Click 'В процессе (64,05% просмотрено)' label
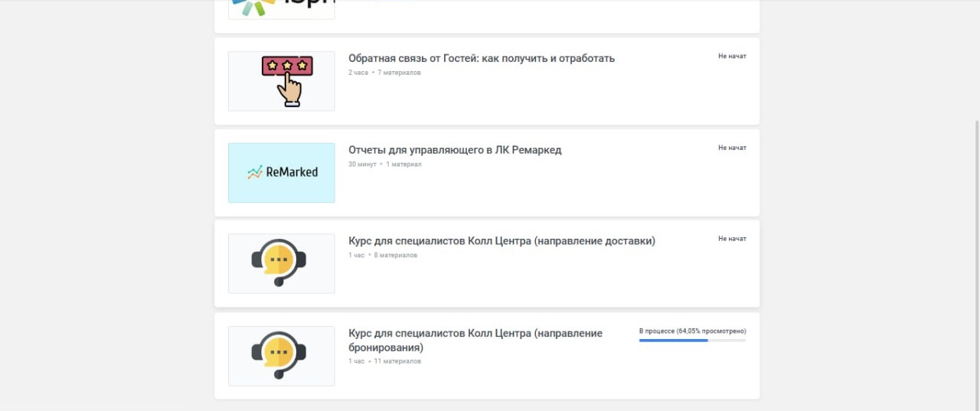 click(692, 331)
